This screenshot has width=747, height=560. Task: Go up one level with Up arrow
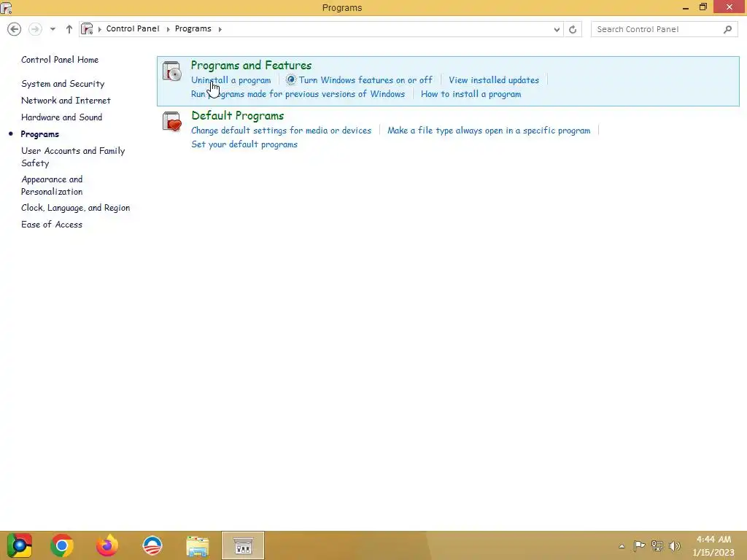(69, 29)
